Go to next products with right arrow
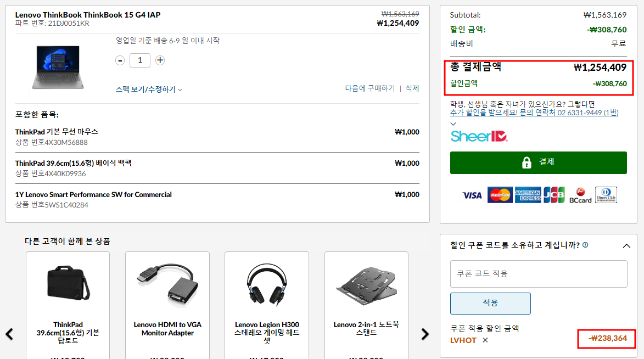The height and width of the screenshot is (359, 644). tap(425, 334)
